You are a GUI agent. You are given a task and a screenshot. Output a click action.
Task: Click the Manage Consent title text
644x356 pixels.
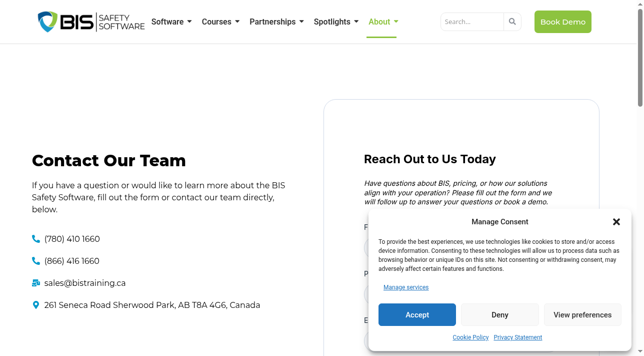click(x=500, y=222)
